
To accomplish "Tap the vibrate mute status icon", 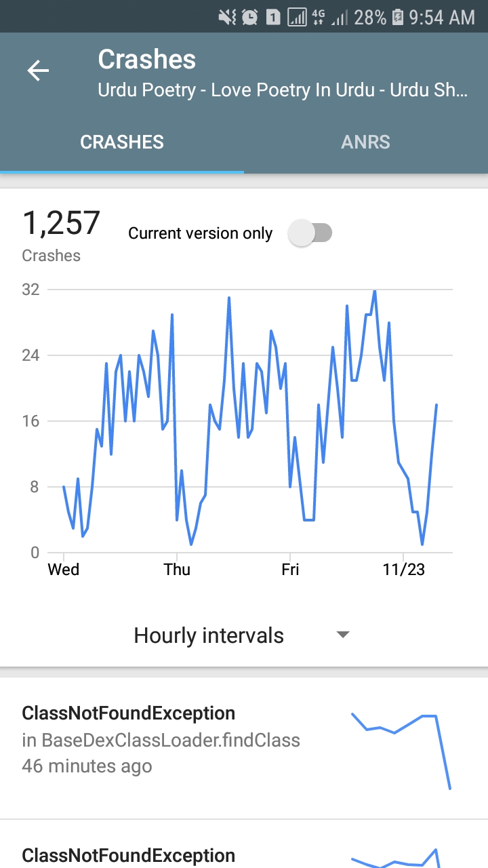I will [x=227, y=17].
